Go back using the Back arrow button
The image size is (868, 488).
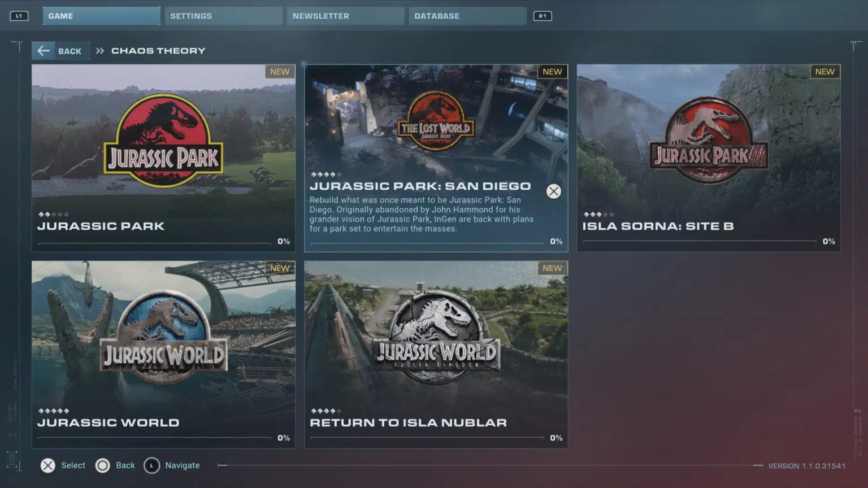pyautogui.click(x=60, y=51)
